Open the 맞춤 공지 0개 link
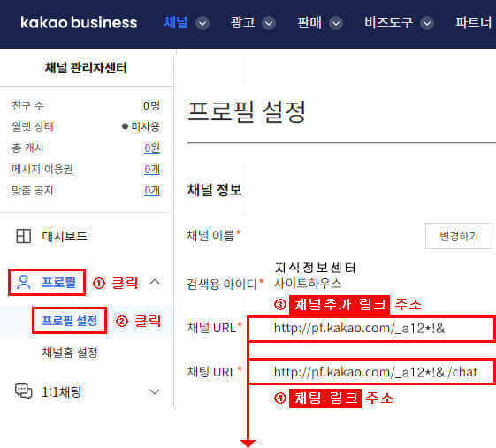Image resolution: width=496 pixels, height=448 pixels. [152, 191]
